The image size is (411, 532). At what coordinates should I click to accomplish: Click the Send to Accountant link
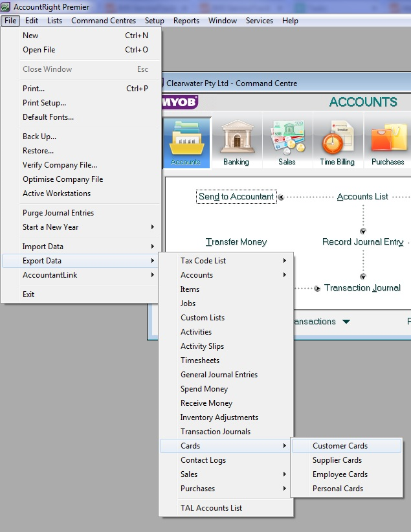point(236,197)
